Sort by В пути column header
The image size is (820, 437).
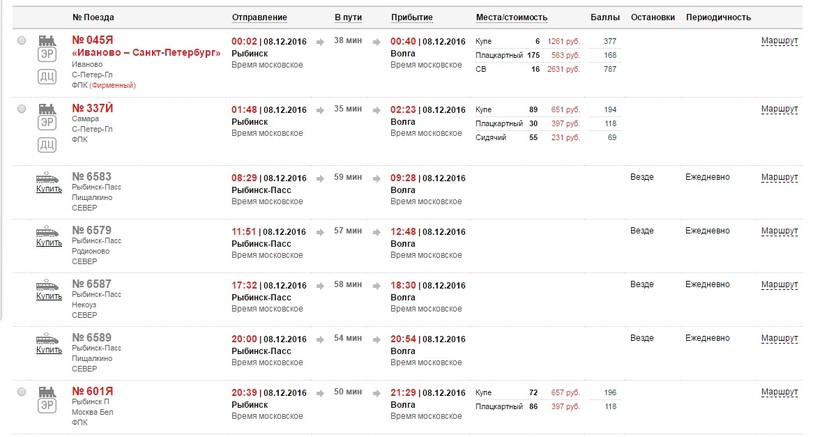pos(347,18)
